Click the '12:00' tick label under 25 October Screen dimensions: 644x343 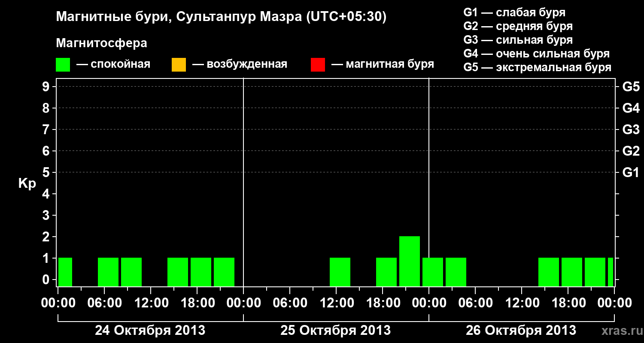[x=336, y=303]
